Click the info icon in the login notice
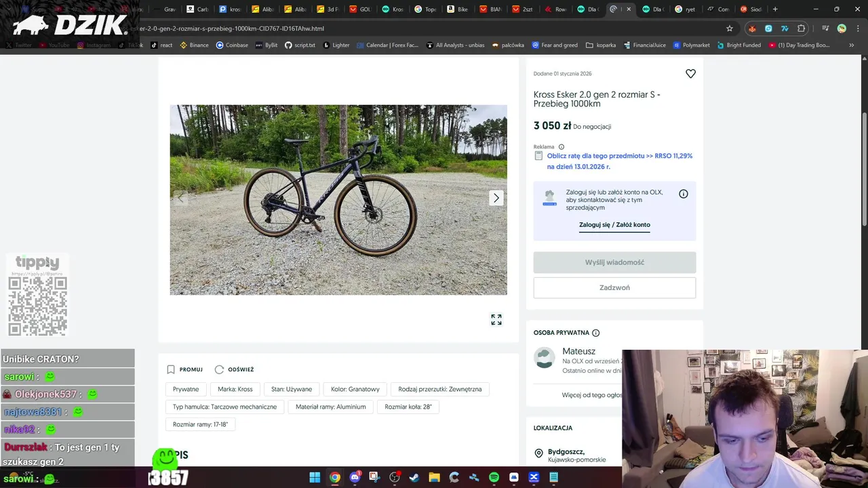Viewport: 868px width, 488px height. click(x=684, y=194)
